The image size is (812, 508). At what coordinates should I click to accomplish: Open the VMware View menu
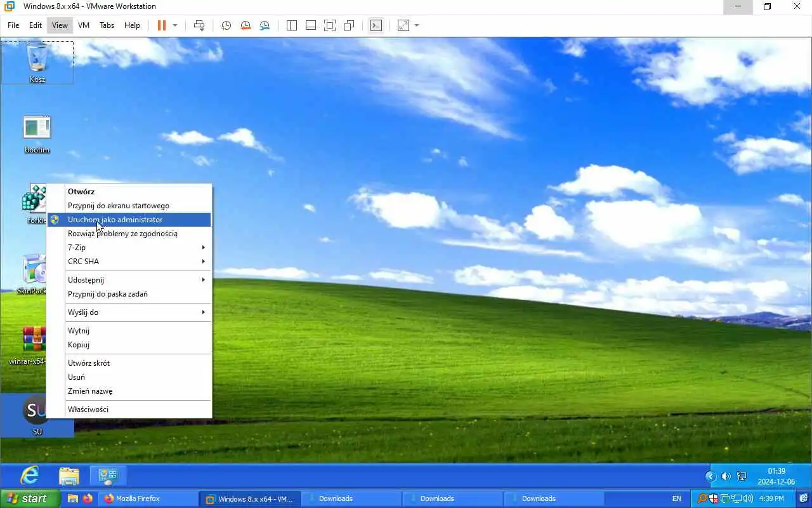click(60, 25)
